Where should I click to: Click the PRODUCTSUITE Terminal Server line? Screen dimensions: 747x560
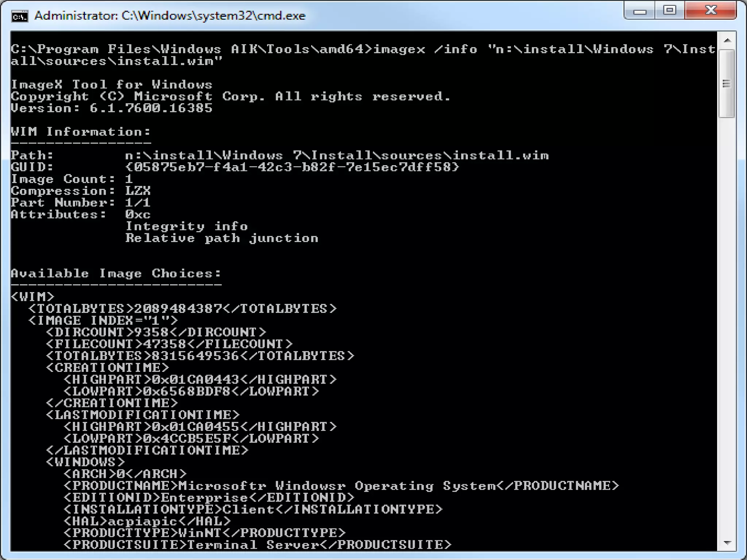click(x=258, y=545)
